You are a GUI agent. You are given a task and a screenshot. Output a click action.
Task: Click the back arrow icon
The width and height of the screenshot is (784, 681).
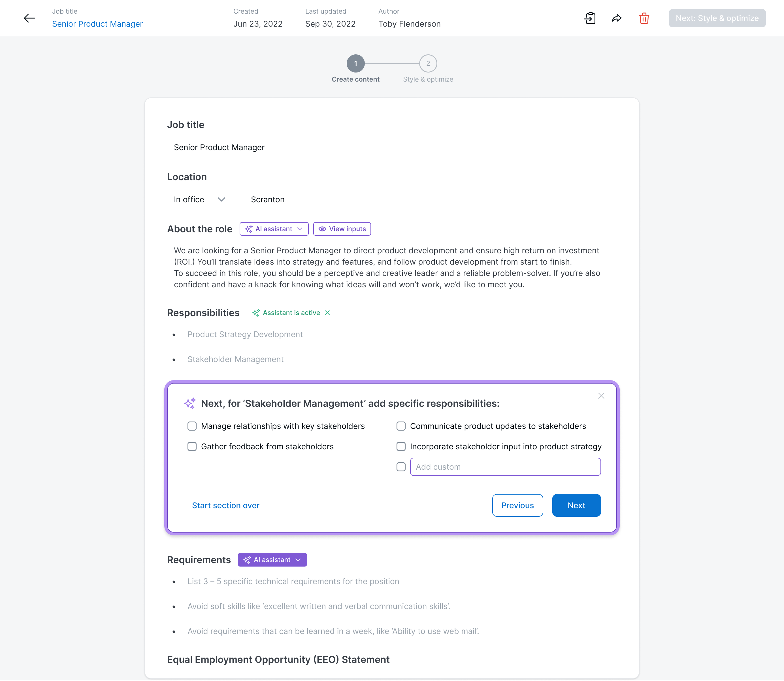(29, 18)
